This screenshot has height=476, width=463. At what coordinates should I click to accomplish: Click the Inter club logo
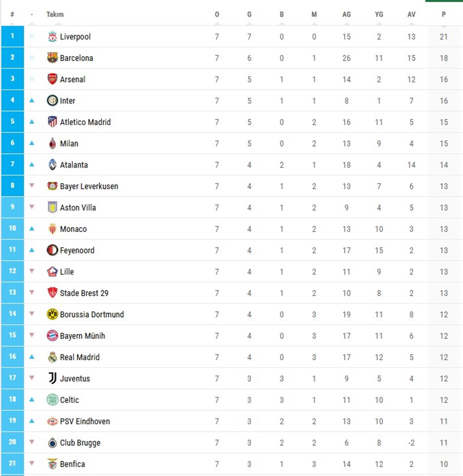tap(52, 101)
